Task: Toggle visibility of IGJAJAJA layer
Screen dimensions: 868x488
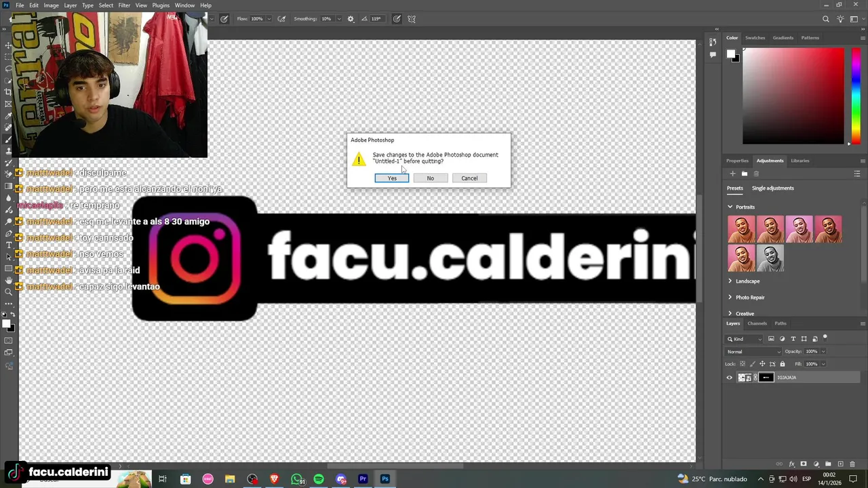Action: tap(730, 378)
